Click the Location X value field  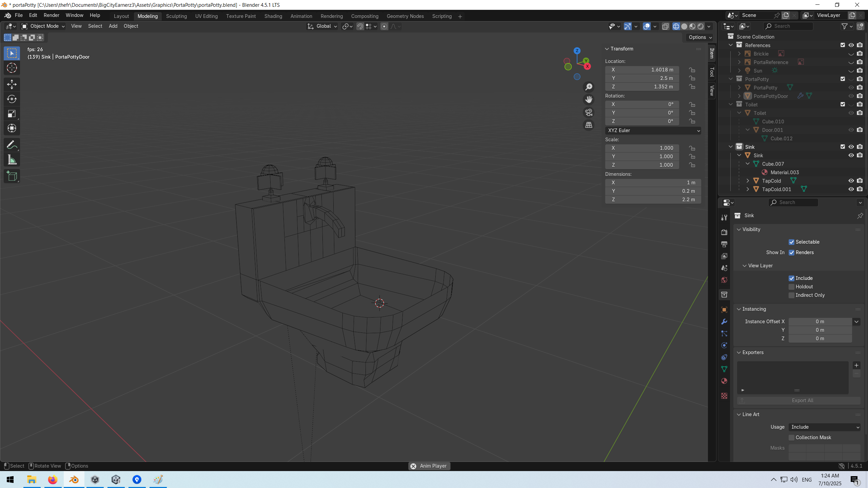(642, 70)
